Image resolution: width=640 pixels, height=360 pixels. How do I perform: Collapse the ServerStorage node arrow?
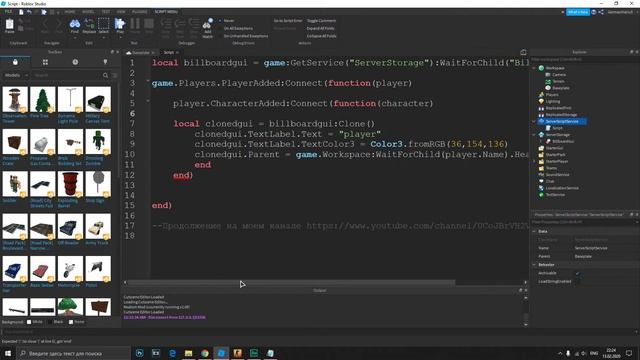click(534, 135)
